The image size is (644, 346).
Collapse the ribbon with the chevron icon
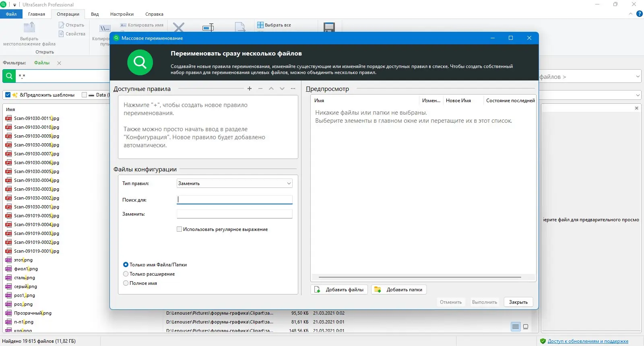click(x=631, y=14)
